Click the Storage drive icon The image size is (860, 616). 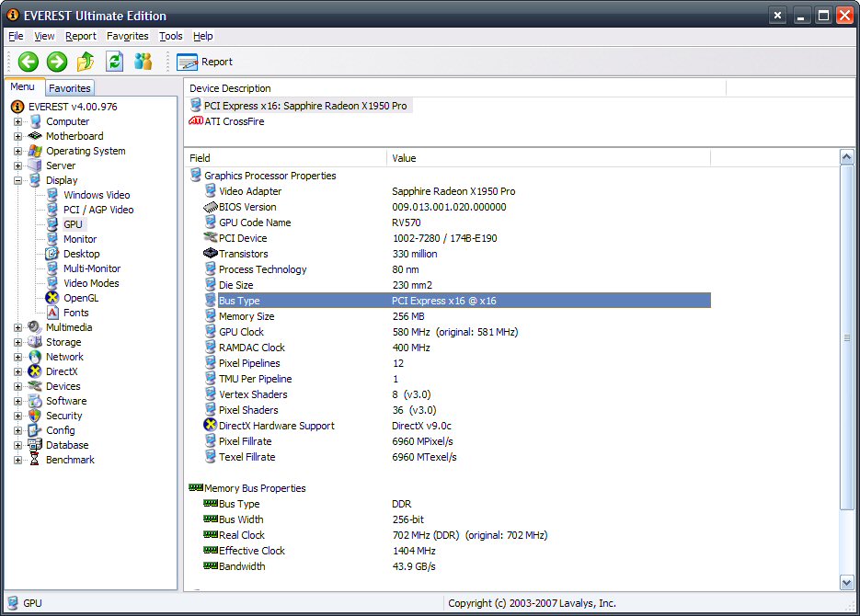click(35, 342)
